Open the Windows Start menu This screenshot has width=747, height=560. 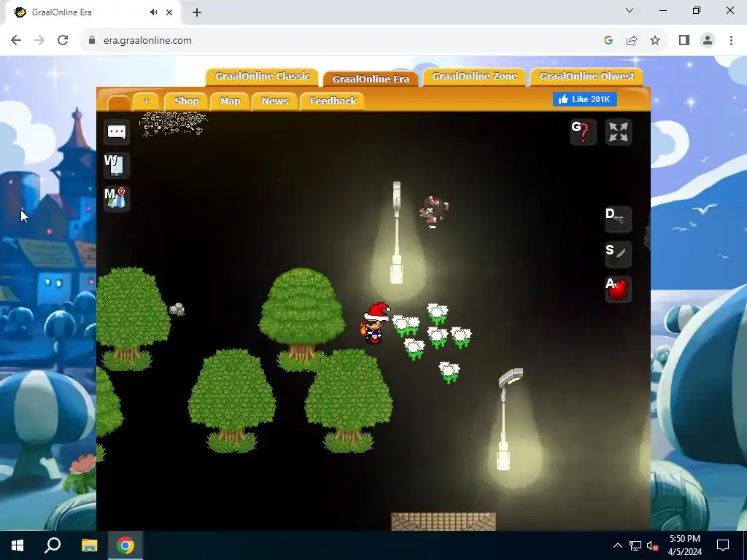click(x=18, y=545)
